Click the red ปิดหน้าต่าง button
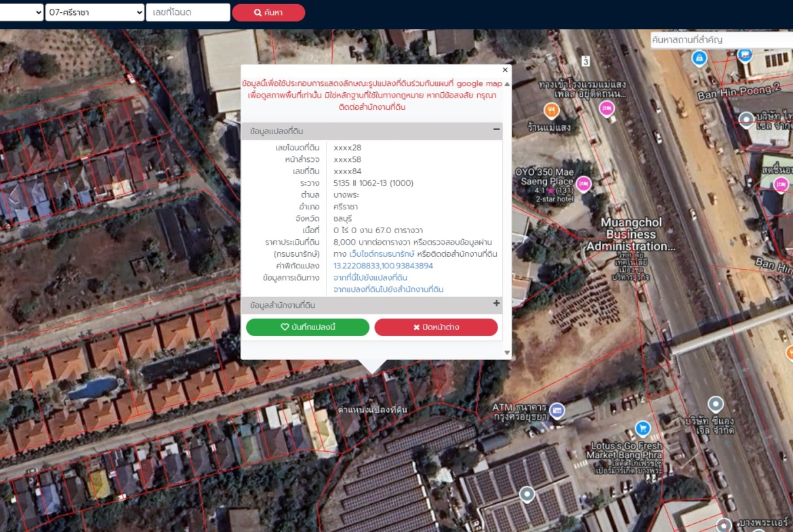This screenshot has width=793, height=532. [436, 327]
